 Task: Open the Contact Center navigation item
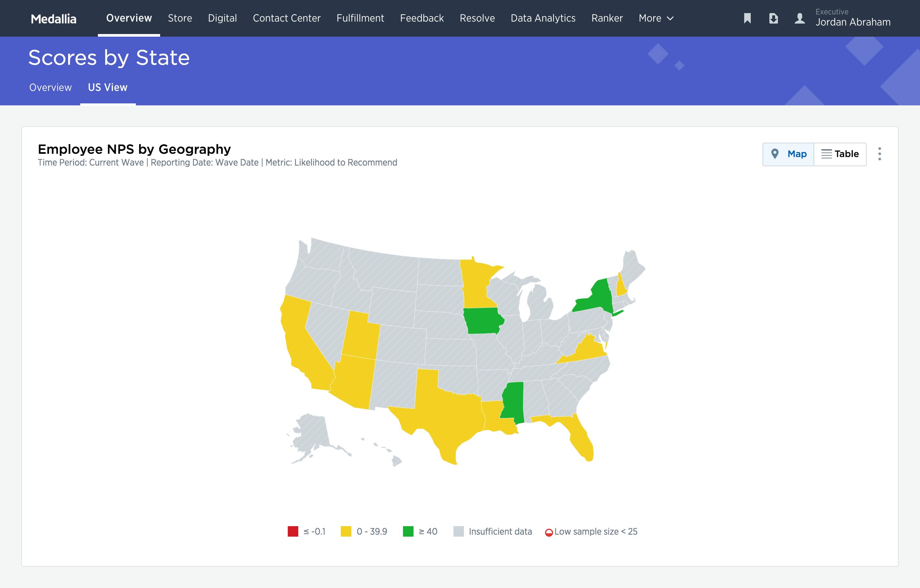point(286,18)
